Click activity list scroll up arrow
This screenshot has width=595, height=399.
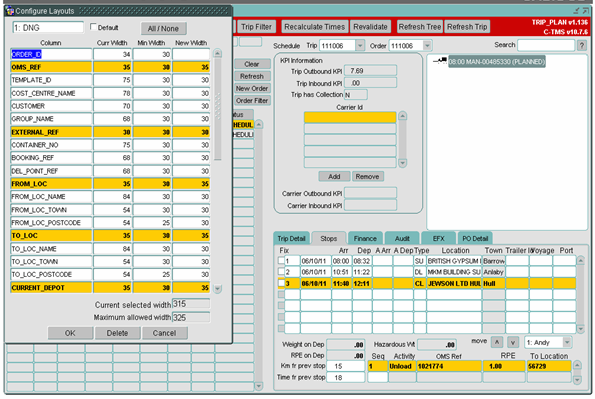[577, 366]
